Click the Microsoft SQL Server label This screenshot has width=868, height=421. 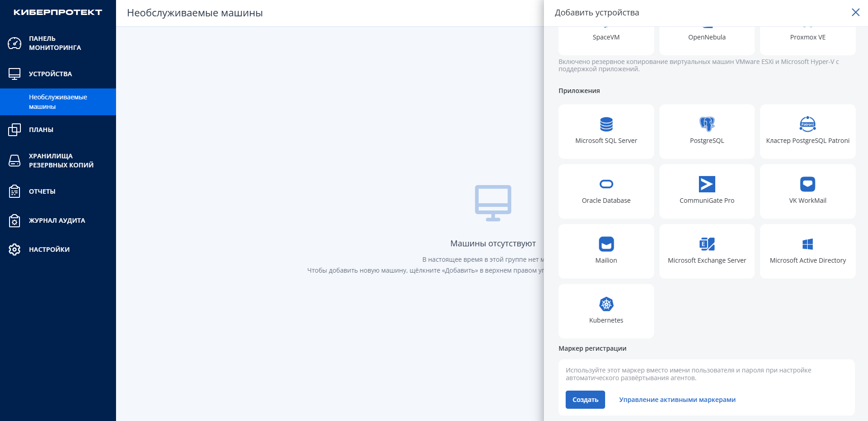(606, 141)
